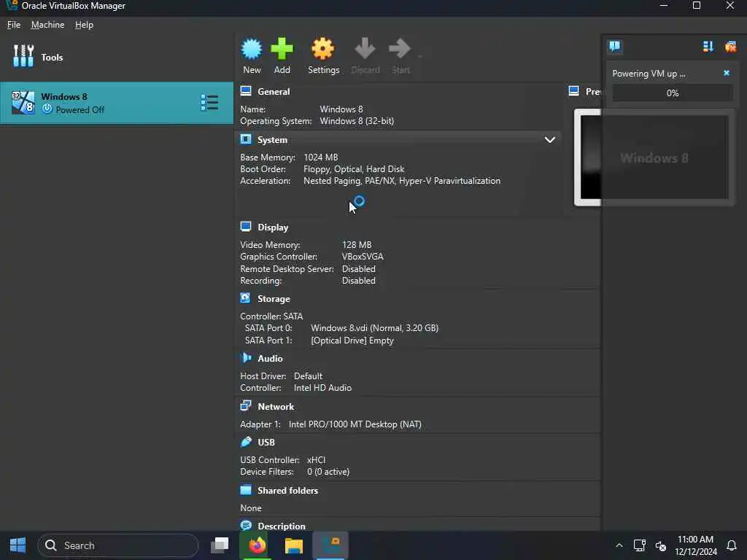Click the Shared folders section icon
Viewport: 747px width, 560px height.
tap(246, 489)
